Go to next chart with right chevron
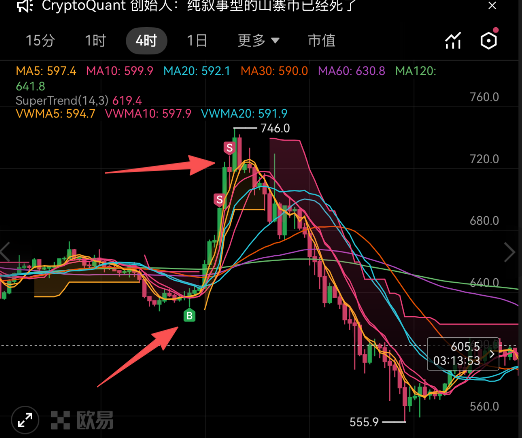The height and width of the screenshot is (438, 522). pos(510,252)
